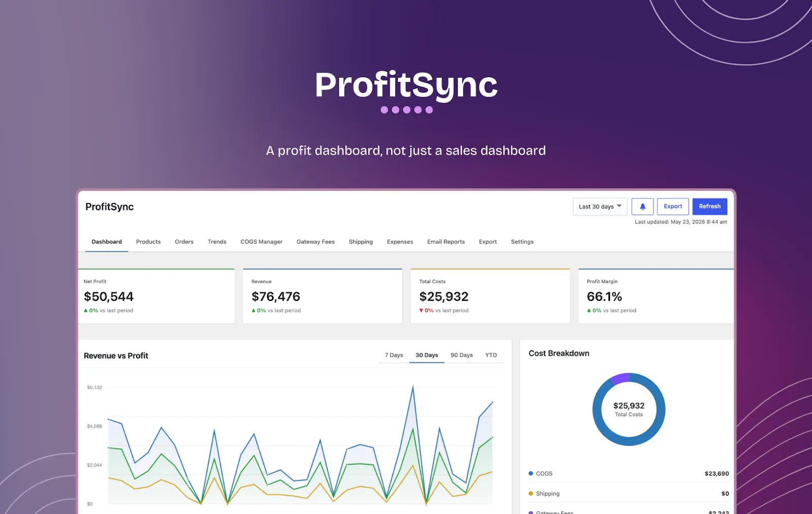
Task: Open the Gateway Fees tab
Action: coord(316,242)
